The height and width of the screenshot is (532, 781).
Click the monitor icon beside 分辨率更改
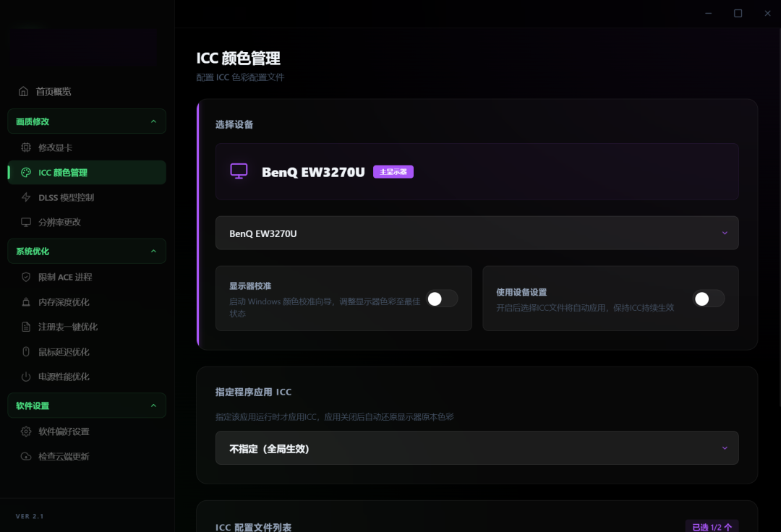(x=26, y=222)
